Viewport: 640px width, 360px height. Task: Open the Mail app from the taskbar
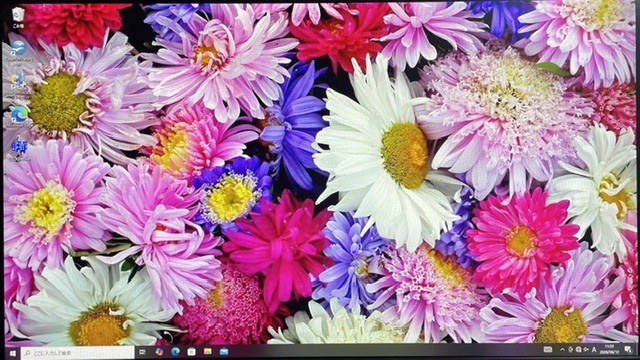(224, 352)
